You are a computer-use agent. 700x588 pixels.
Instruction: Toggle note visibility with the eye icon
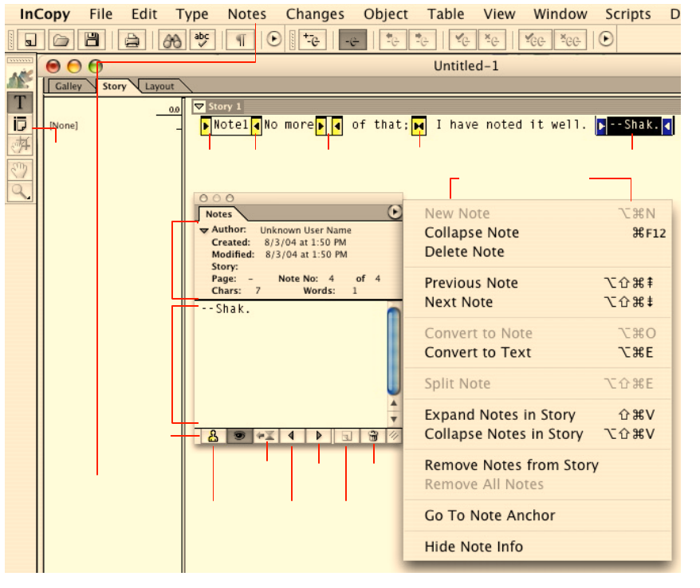click(239, 436)
